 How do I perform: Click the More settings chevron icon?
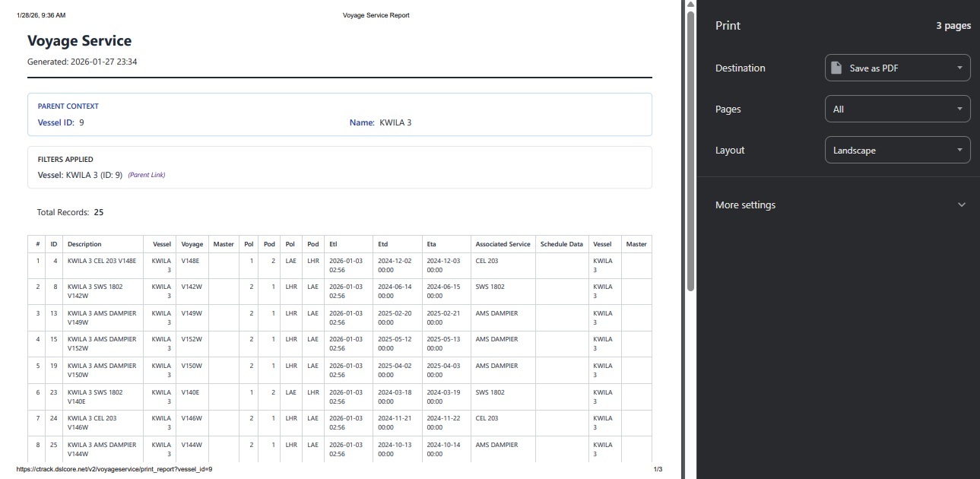[x=961, y=205]
